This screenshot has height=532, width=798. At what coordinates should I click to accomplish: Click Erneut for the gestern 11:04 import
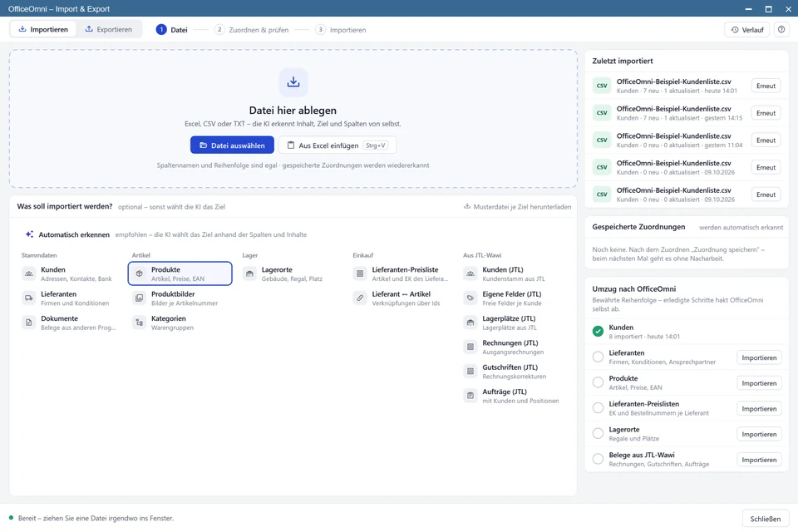coord(766,140)
